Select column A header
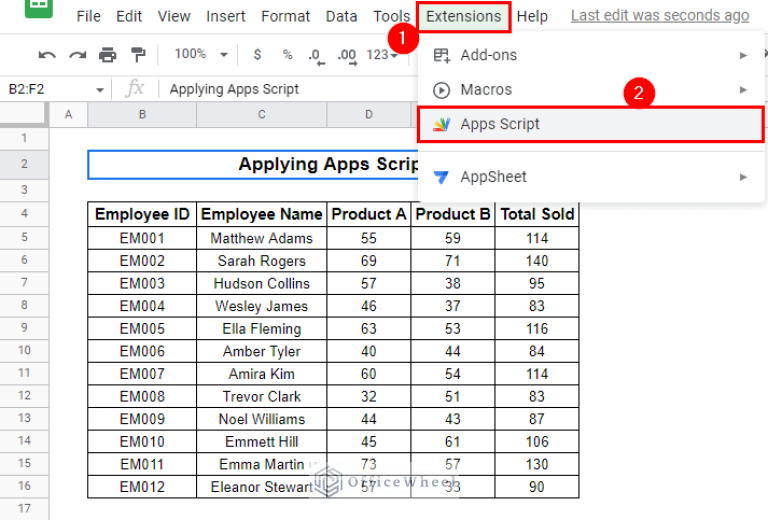Screen dimensions: 768x520 click(x=69, y=115)
